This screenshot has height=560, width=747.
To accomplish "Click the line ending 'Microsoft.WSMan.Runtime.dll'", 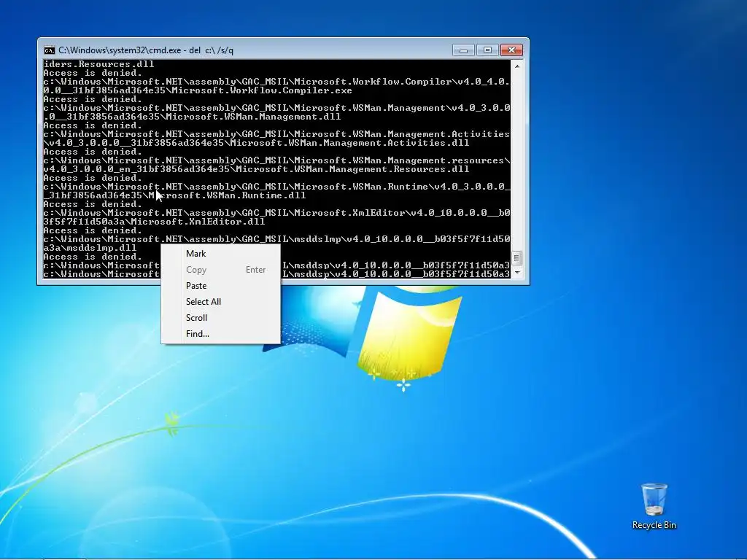I will pos(174,195).
